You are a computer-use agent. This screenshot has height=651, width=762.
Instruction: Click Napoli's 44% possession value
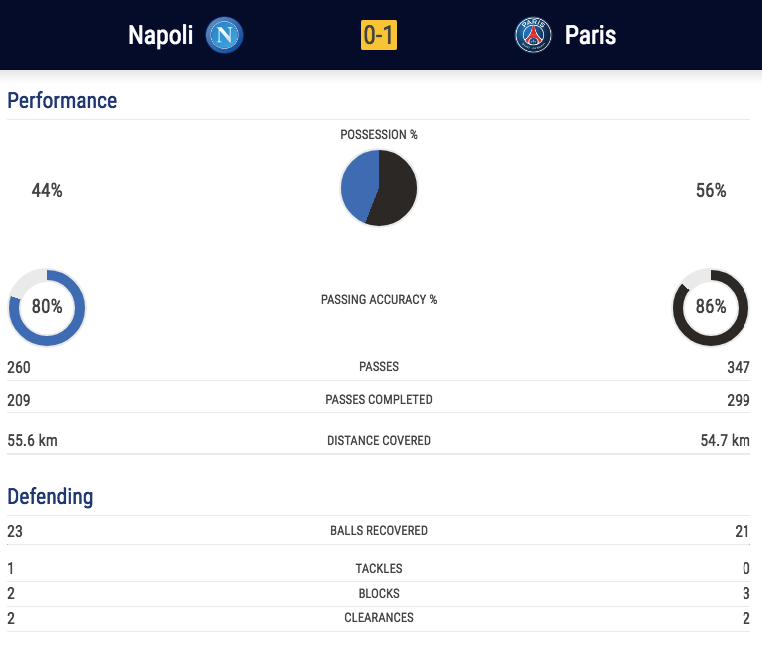pyautogui.click(x=47, y=190)
